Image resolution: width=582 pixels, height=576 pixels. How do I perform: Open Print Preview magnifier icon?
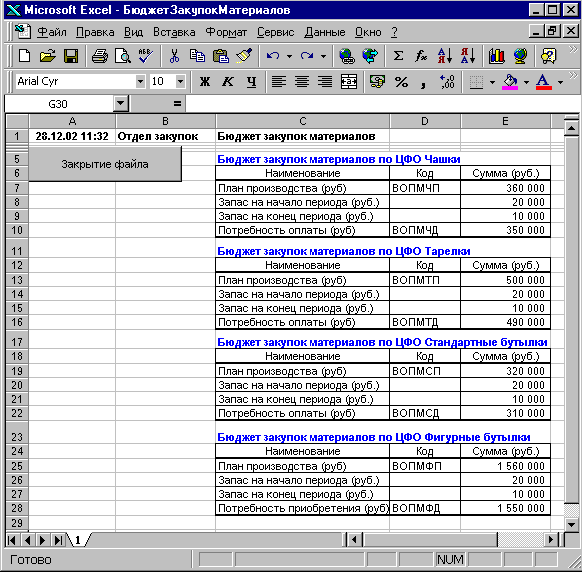122,56
